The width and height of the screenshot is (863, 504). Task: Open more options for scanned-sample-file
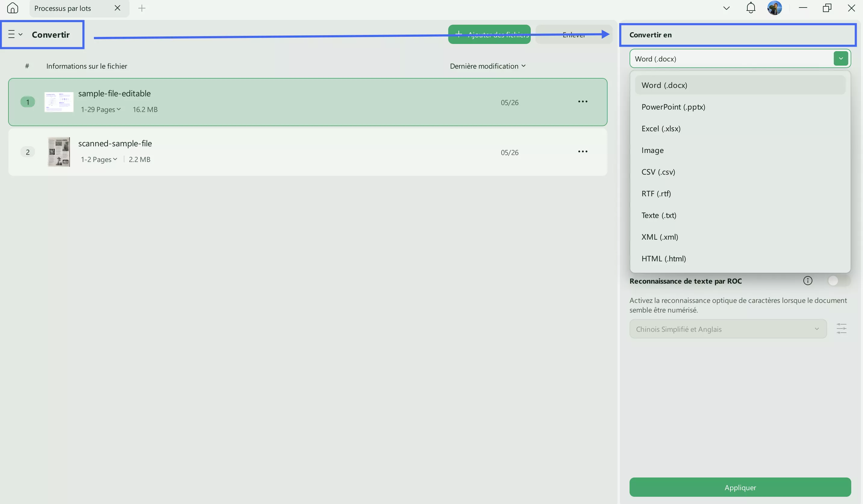click(x=583, y=152)
